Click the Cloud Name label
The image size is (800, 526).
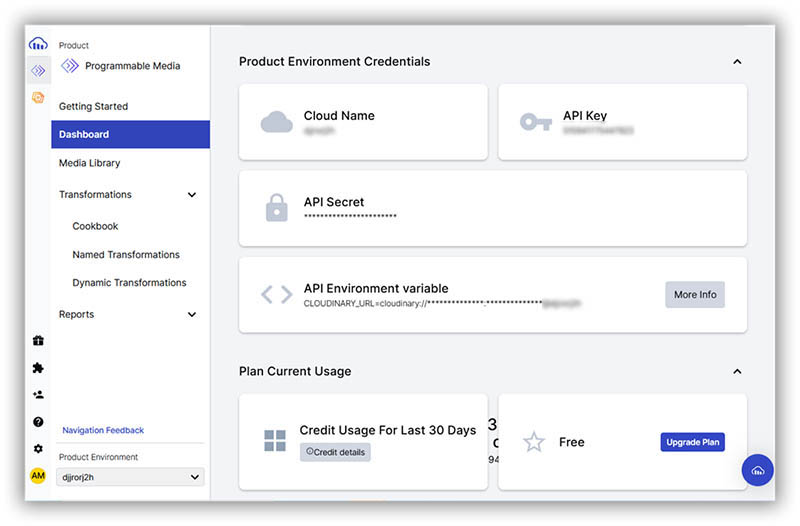point(339,116)
